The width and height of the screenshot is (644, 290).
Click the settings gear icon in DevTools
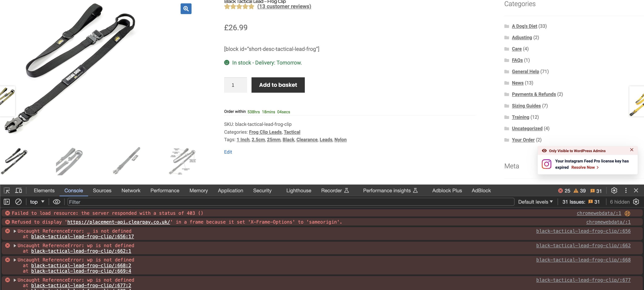coord(614,190)
